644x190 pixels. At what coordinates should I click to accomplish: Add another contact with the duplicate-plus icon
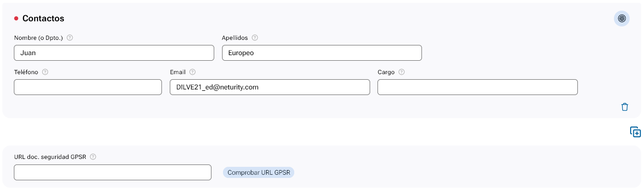[x=635, y=132]
